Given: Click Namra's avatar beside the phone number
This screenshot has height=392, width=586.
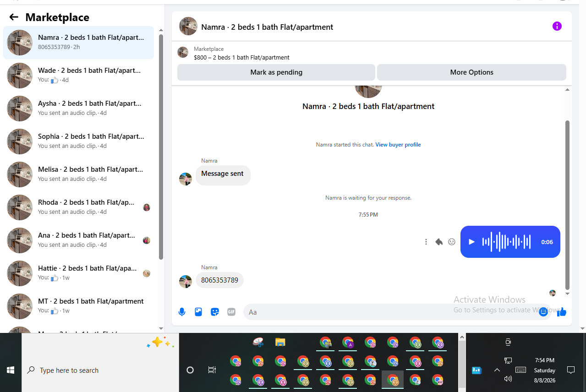Looking at the screenshot, I should (x=186, y=282).
